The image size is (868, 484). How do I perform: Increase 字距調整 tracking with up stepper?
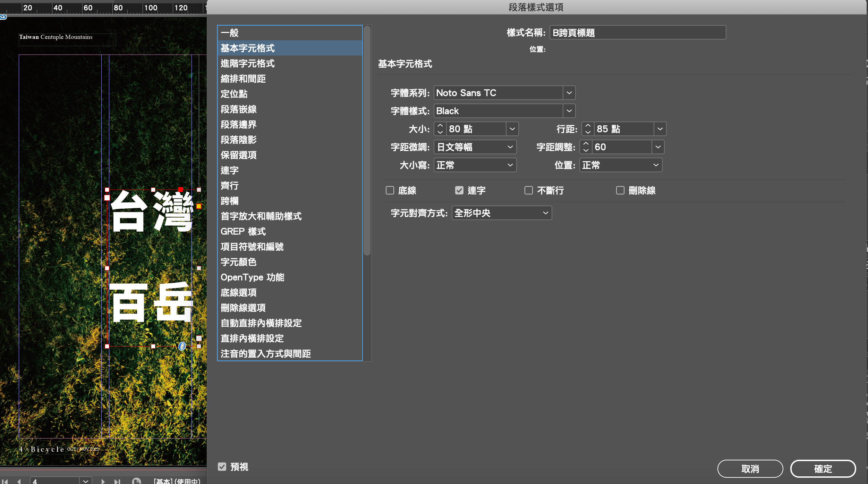[x=586, y=144]
